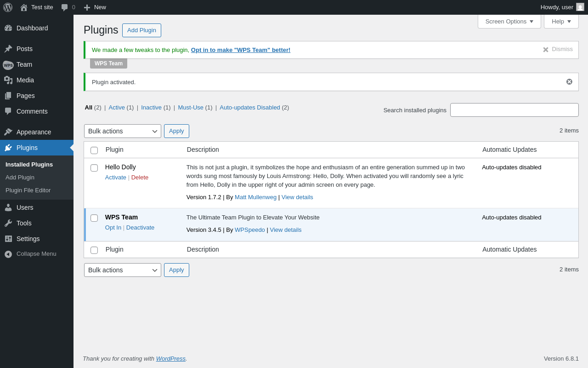Viewport: 588px width, 368px height.
Task: Click the Media library icon
Action: tap(8, 80)
